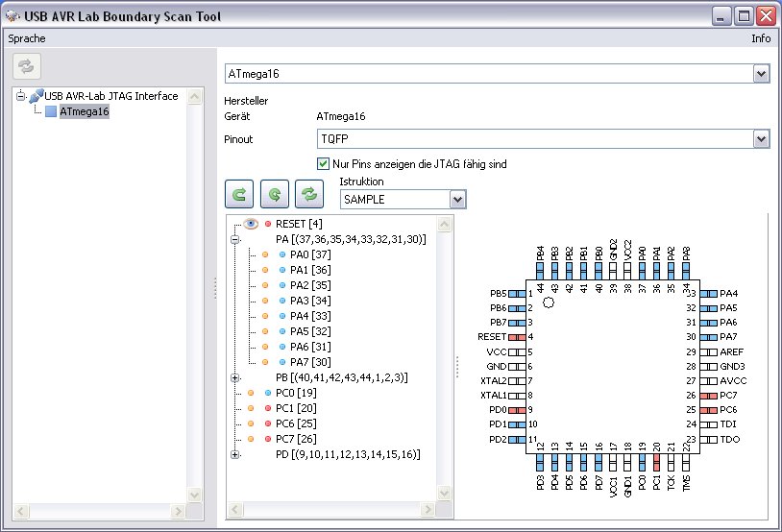
Task: Click the orange dot in PC0 [19] row
Action: [x=251, y=393]
